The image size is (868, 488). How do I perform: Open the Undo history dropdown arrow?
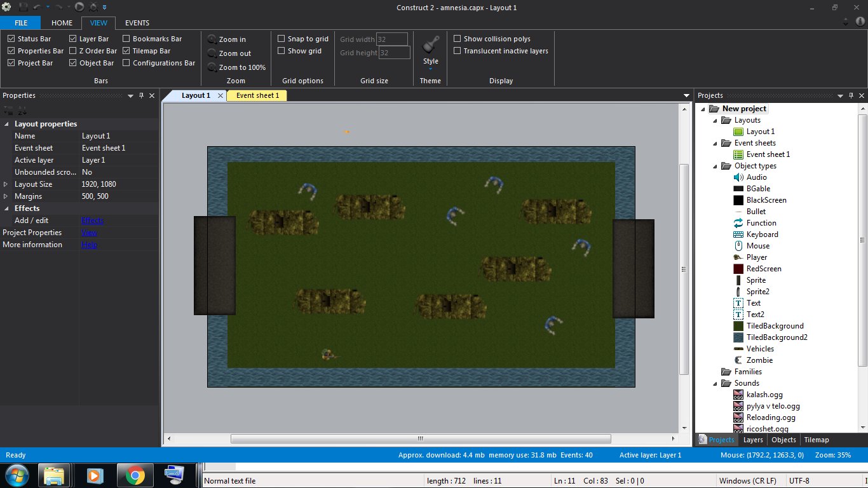click(x=48, y=7)
